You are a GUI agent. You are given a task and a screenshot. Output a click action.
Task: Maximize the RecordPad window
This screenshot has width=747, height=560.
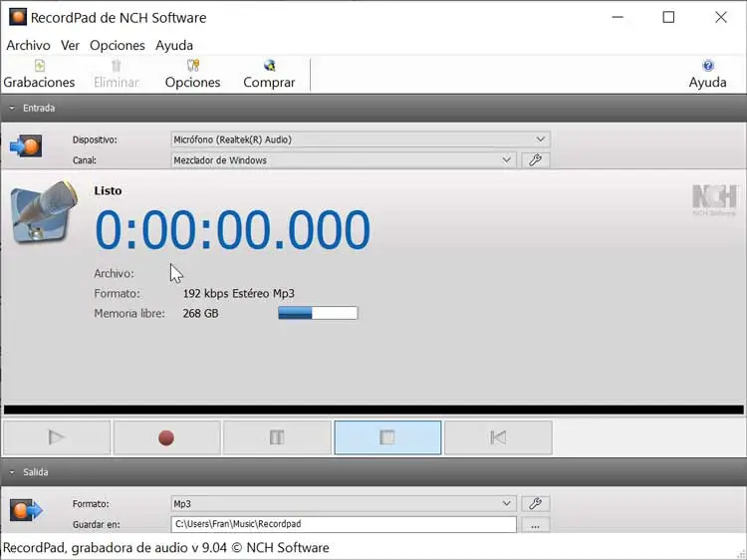[669, 17]
